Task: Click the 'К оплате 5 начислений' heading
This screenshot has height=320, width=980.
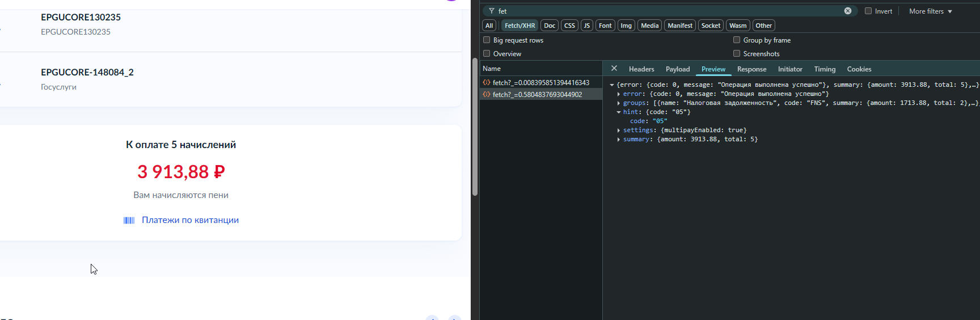Action: click(x=181, y=145)
